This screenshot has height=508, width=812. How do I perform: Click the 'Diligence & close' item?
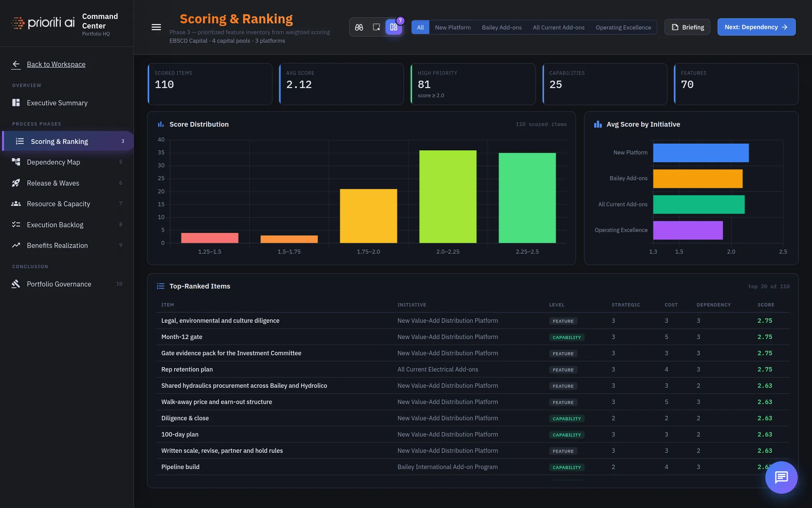coord(185,418)
